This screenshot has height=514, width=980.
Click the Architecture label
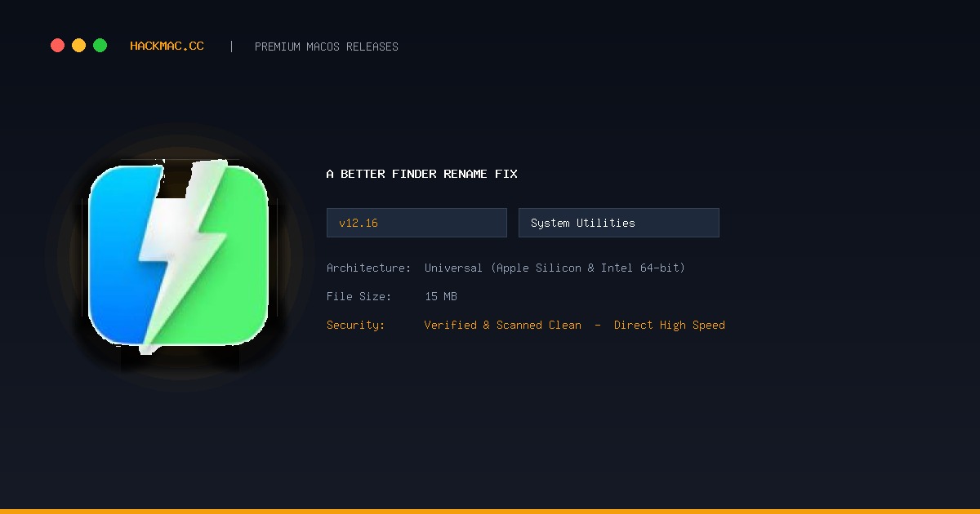368,268
